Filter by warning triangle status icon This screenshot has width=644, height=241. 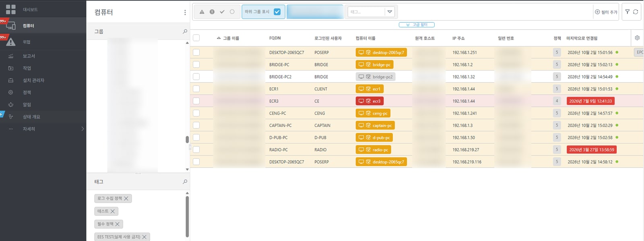point(202,12)
